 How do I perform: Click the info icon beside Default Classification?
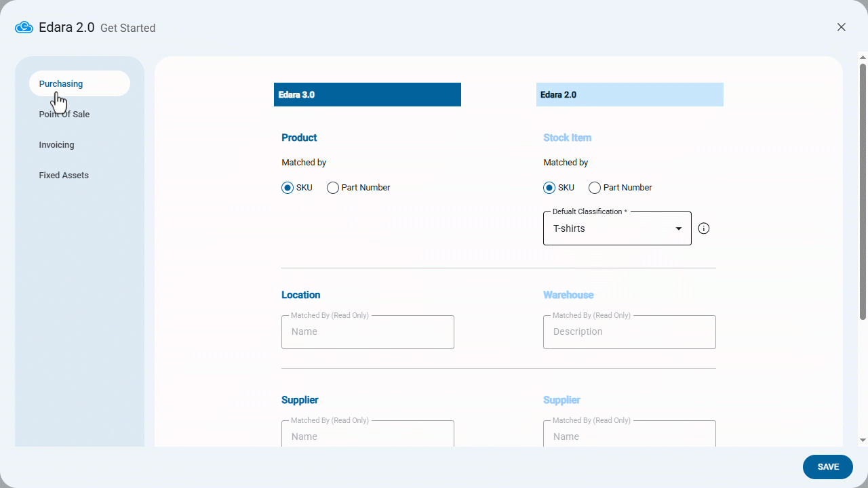pos(704,228)
